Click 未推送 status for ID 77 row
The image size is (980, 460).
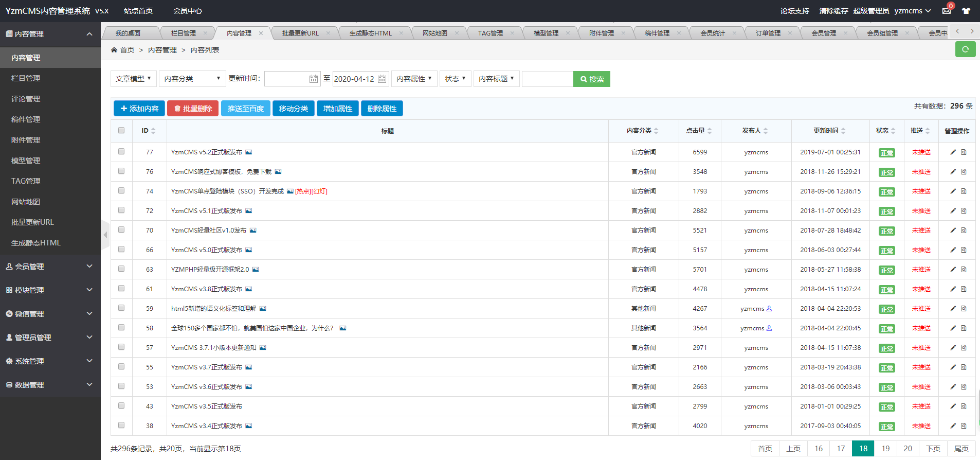coord(921,152)
